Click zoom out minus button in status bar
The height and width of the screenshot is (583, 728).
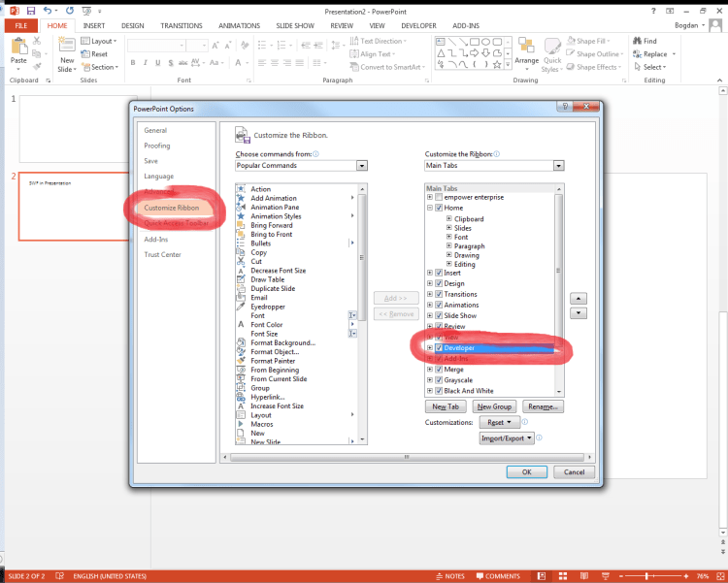621,576
